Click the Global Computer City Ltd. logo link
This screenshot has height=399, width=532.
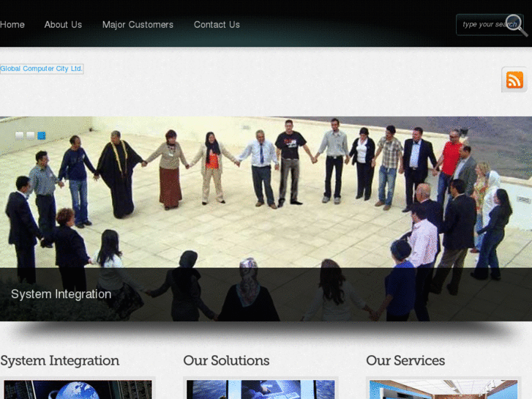tap(42, 69)
